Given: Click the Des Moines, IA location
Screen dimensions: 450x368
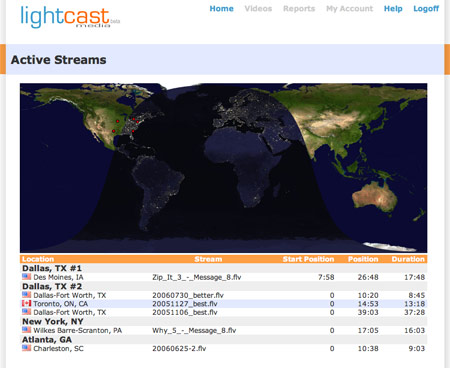Looking at the screenshot, I should point(58,277).
